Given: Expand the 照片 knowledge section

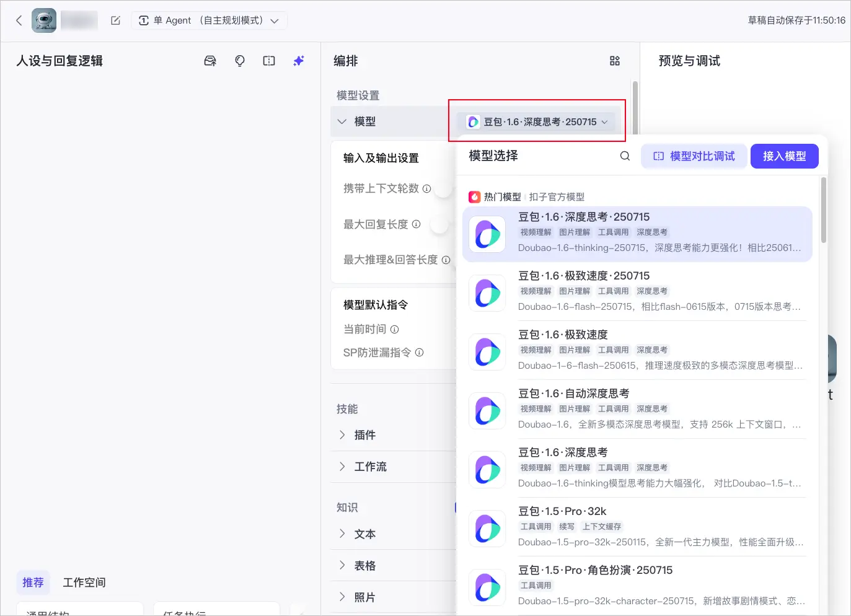Looking at the screenshot, I should click(342, 597).
